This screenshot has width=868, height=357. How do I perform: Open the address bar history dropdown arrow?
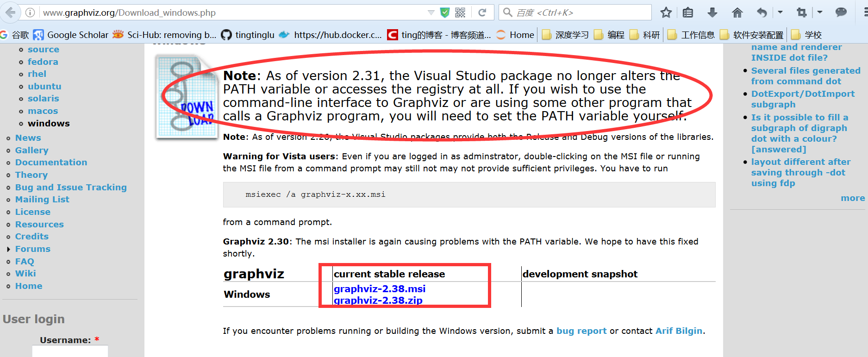click(431, 13)
